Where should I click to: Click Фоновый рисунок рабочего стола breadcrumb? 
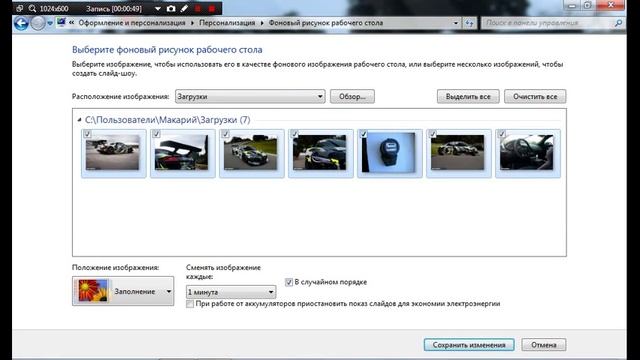coord(326,23)
